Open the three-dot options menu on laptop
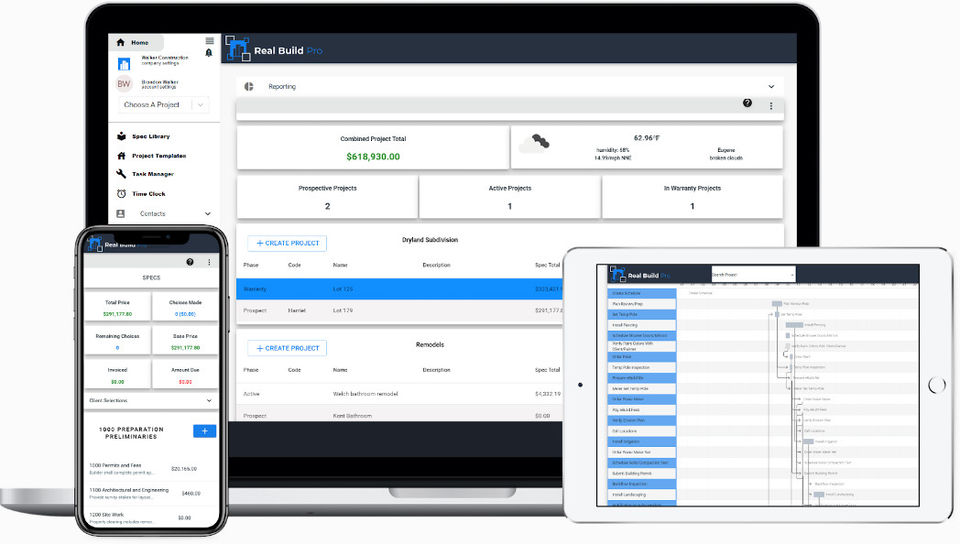This screenshot has width=960, height=544. 771,106
